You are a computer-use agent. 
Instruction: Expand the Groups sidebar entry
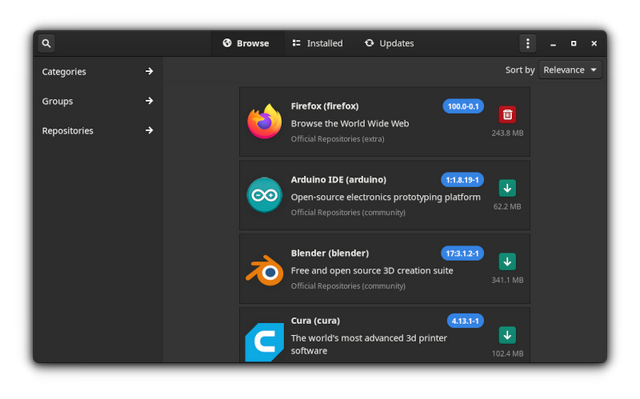[x=98, y=101]
